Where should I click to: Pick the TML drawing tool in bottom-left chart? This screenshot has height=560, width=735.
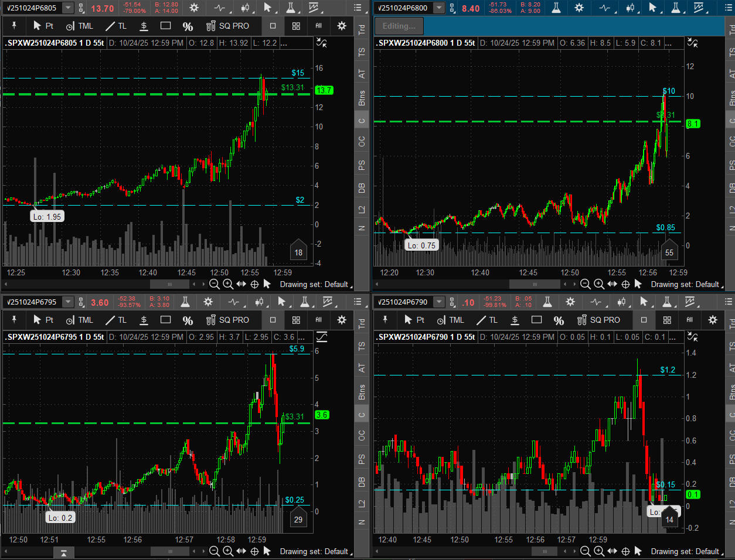80,320
